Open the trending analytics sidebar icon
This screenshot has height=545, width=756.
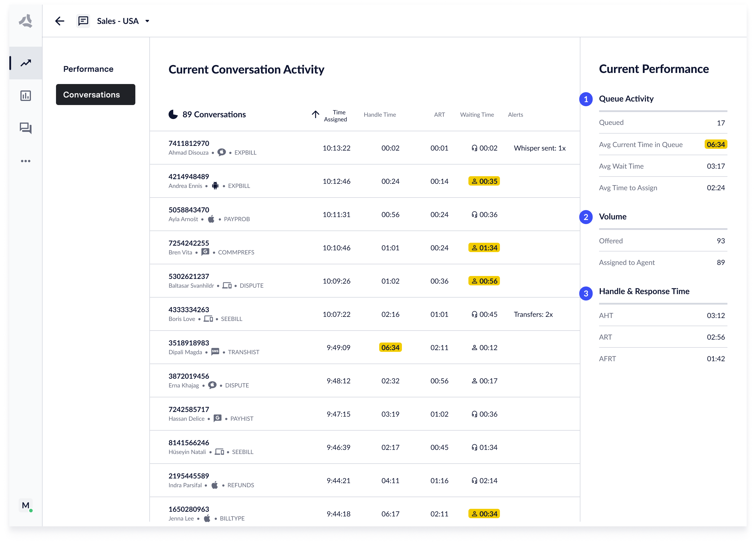click(26, 63)
